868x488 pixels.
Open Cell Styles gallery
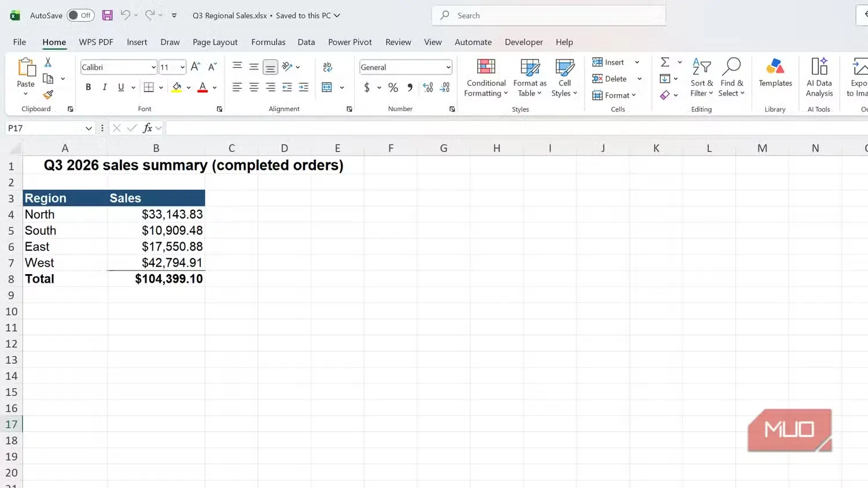(564, 77)
